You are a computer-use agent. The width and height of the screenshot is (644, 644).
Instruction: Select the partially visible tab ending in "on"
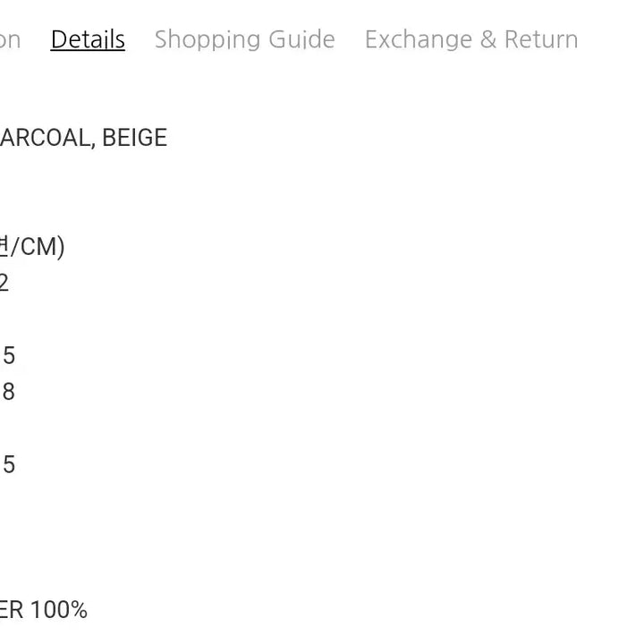tap(10, 39)
